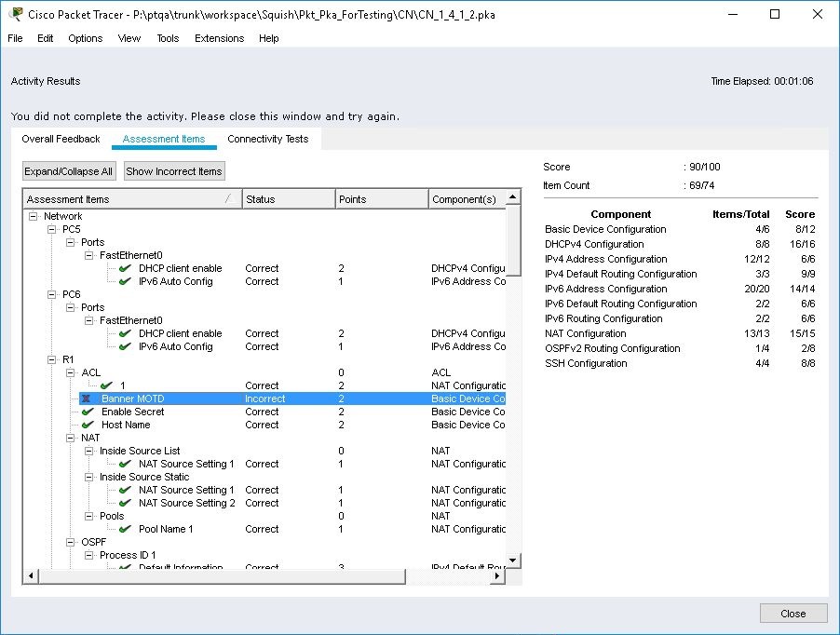Open the Help menu
Image resolution: width=840 pixels, height=635 pixels.
268,38
